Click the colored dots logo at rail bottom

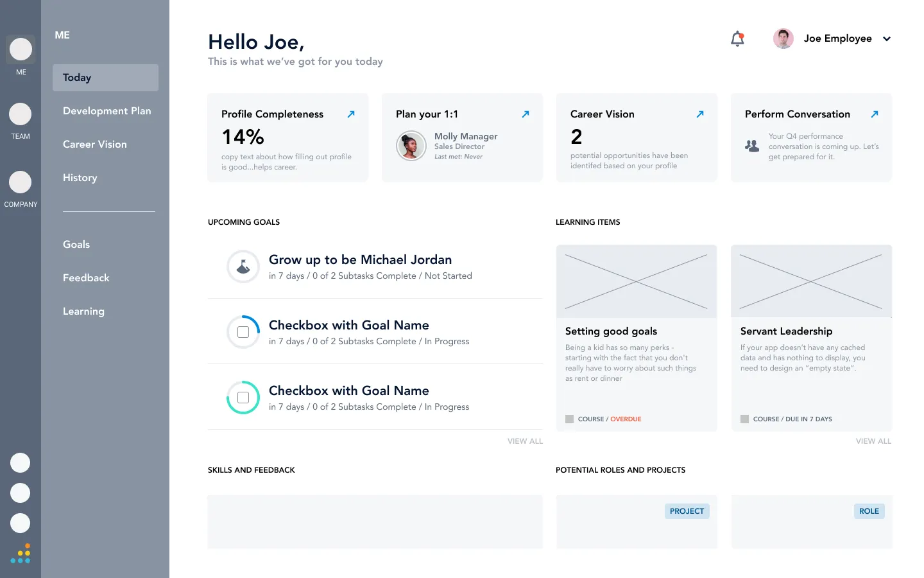[21, 554]
